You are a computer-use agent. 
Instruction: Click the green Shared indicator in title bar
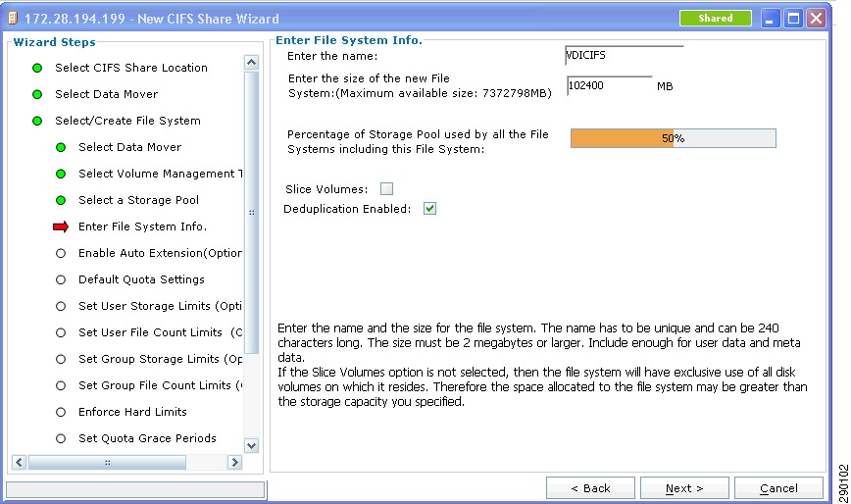[716, 19]
